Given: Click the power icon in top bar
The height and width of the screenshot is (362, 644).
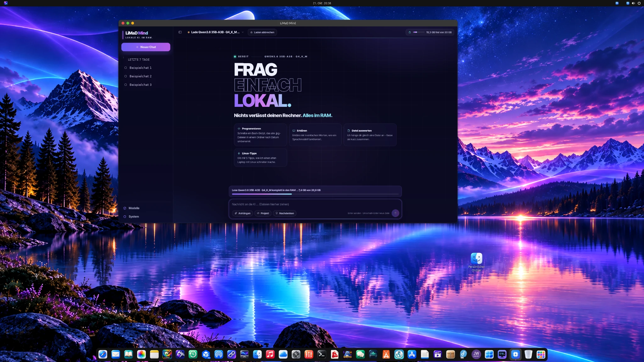Looking at the screenshot, I should click(x=639, y=3).
